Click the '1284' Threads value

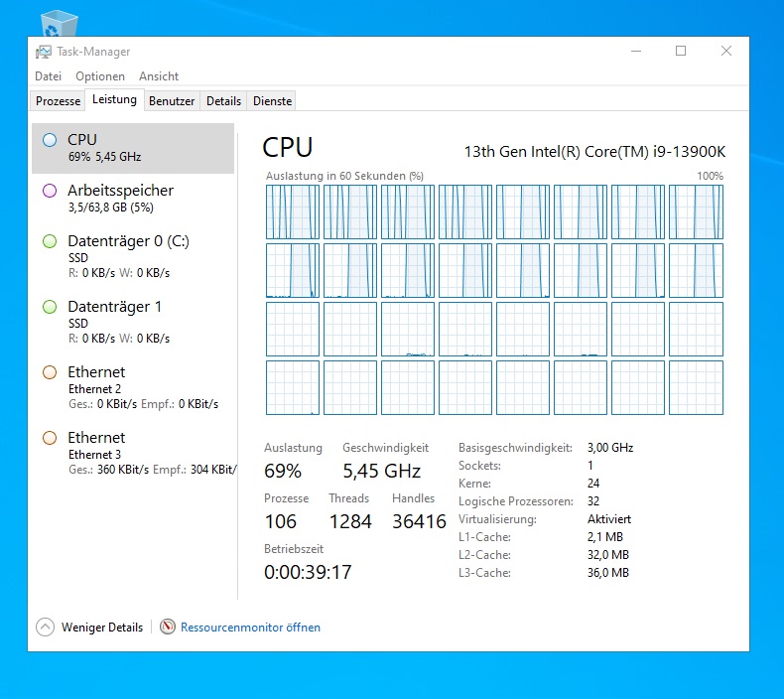[x=350, y=521]
